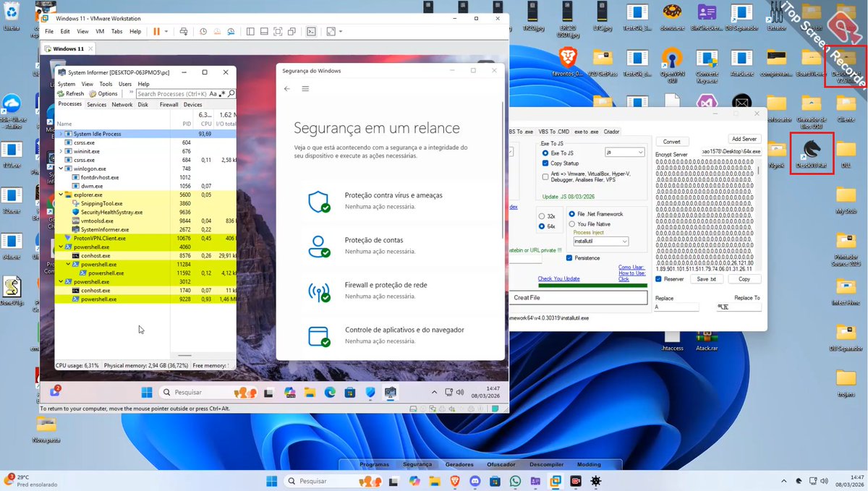
Task: Open WhatsApp on host taskbar
Action: pyautogui.click(x=515, y=481)
